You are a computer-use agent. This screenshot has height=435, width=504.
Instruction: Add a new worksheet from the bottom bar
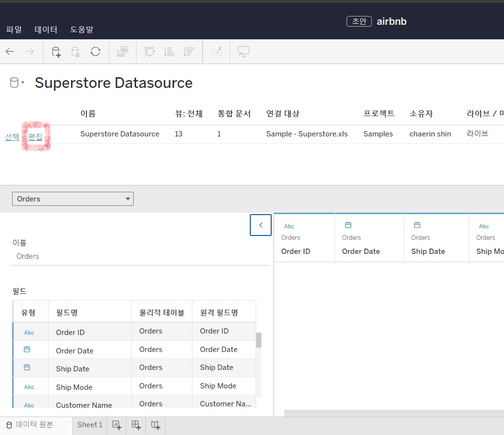click(117, 425)
